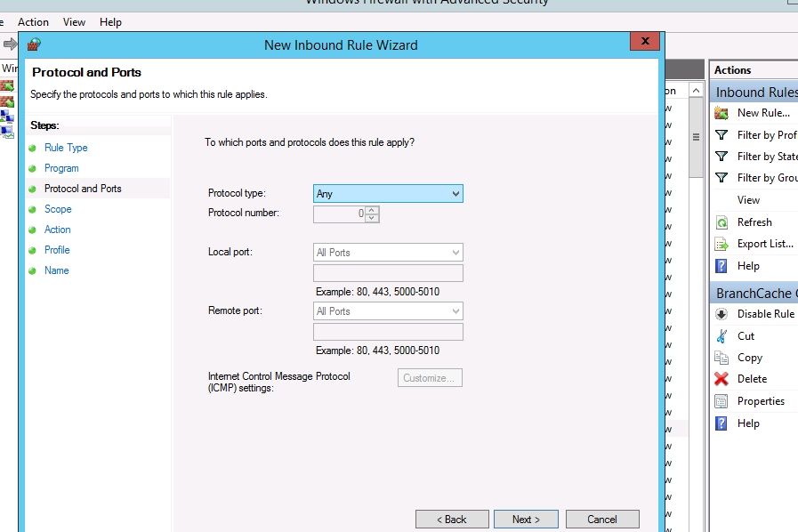Click the Refresh icon in Actions pane

click(721, 222)
